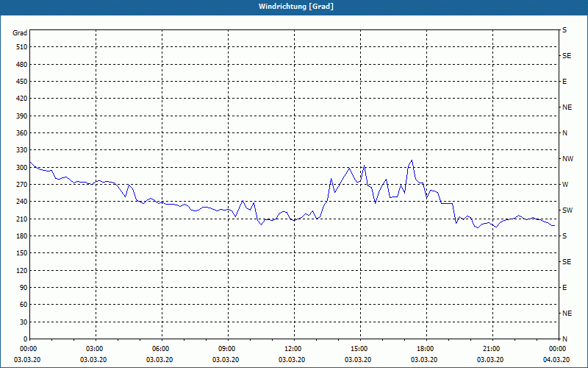This screenshot has height=368, width=588.
Task: Click the 420 degree axis label
Action: click(x=22, y=99)
